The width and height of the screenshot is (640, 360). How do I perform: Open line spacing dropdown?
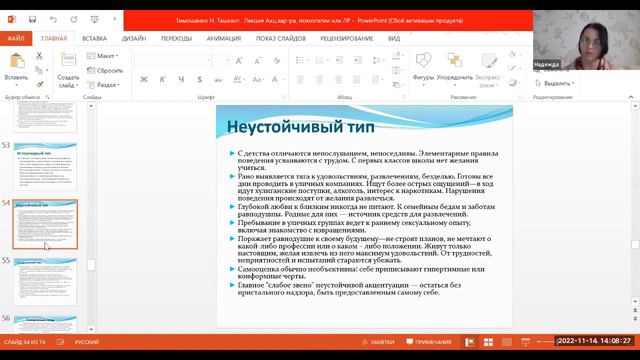(378, 60)
